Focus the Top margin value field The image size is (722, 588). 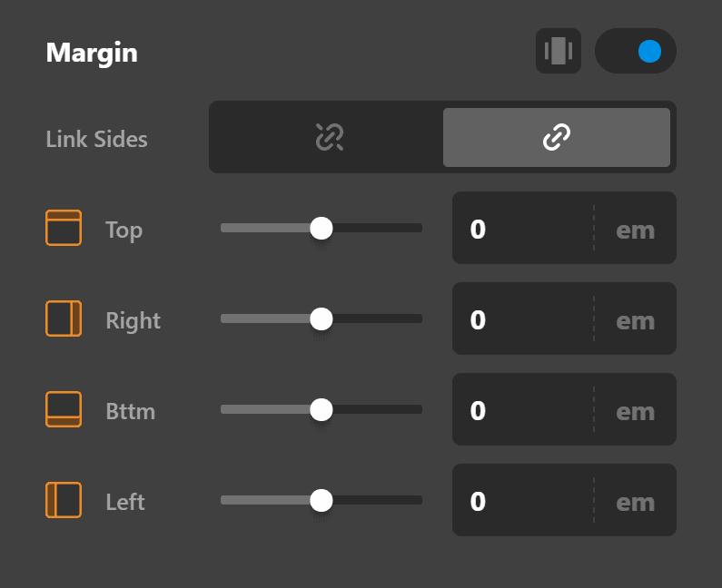coord(523,228)
